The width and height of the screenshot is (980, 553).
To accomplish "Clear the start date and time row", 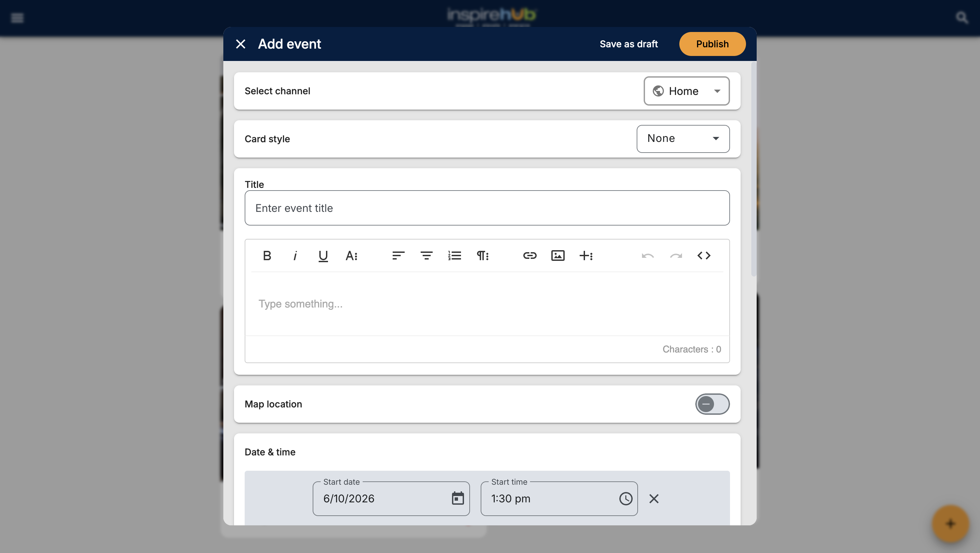I will (654, 498).
